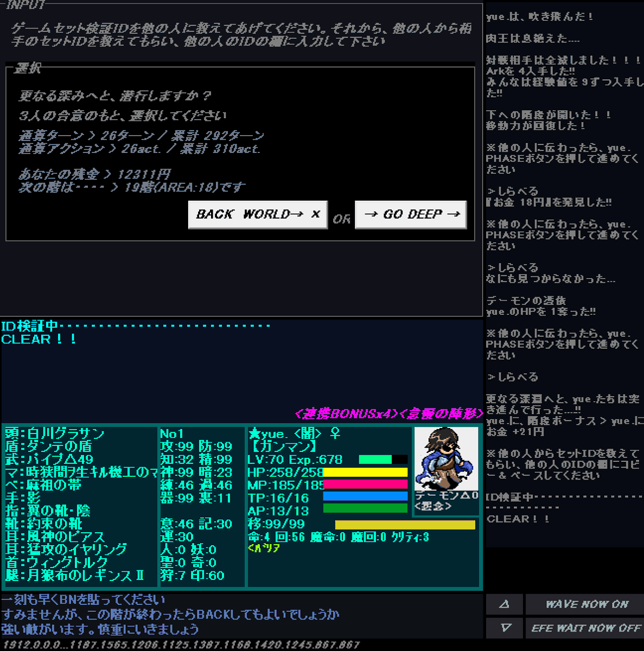Click the BACK WORLD→ x button
This screenshot has height=651, width=644.
click(258, 215)
